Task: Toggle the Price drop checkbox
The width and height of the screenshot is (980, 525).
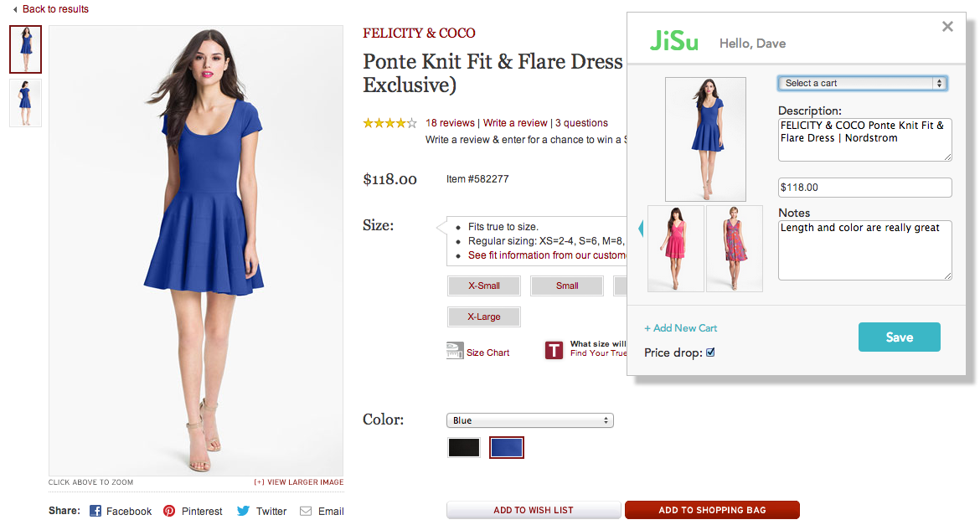Action: pos(710,353)
